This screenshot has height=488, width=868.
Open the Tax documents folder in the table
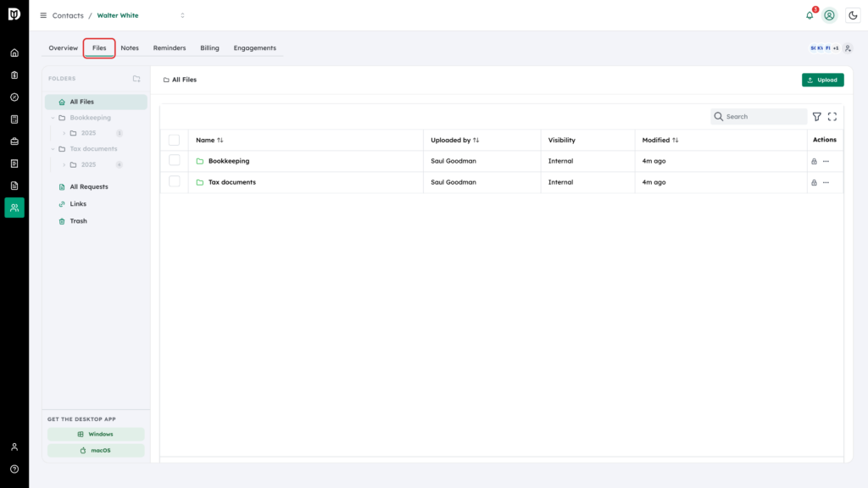pyautogui.click(x=232, y=182)
